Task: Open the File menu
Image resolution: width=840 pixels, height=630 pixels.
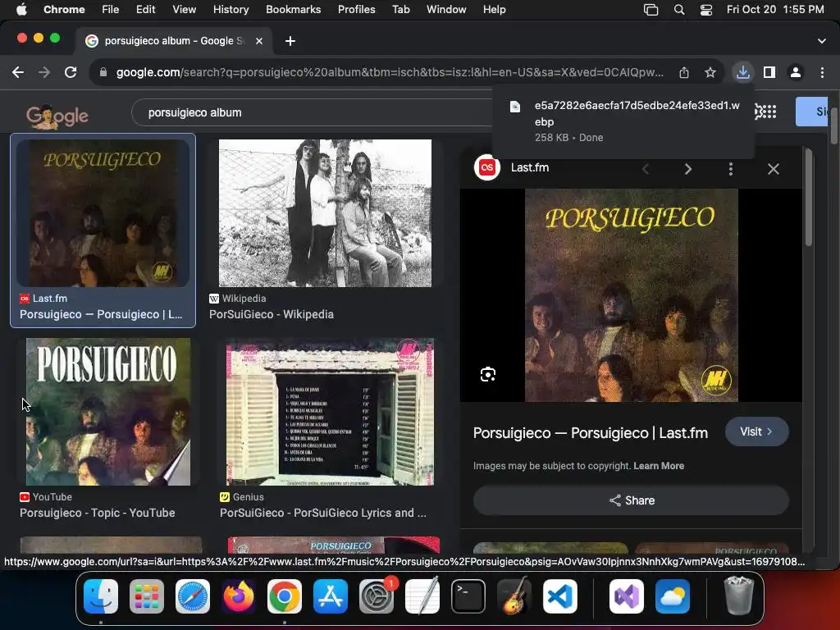Action: [x=111, y=10]
